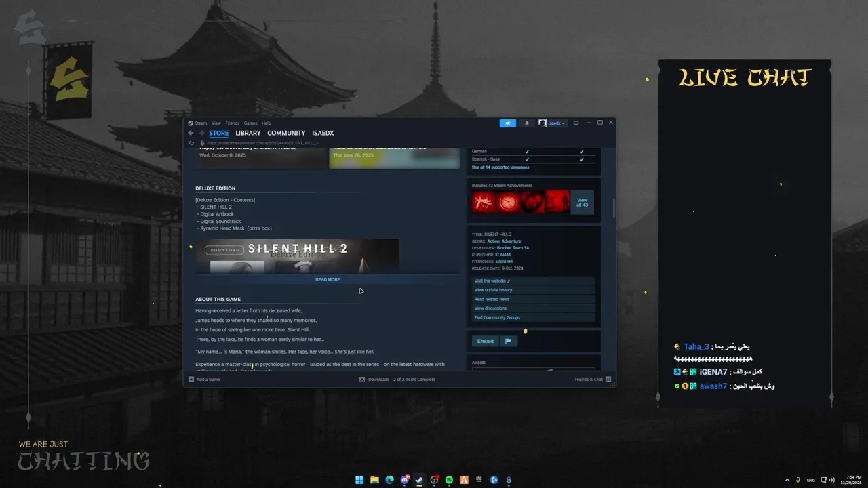The image size is (868, 488).
Task: Click the microphone tray icon
Action: 798,480
